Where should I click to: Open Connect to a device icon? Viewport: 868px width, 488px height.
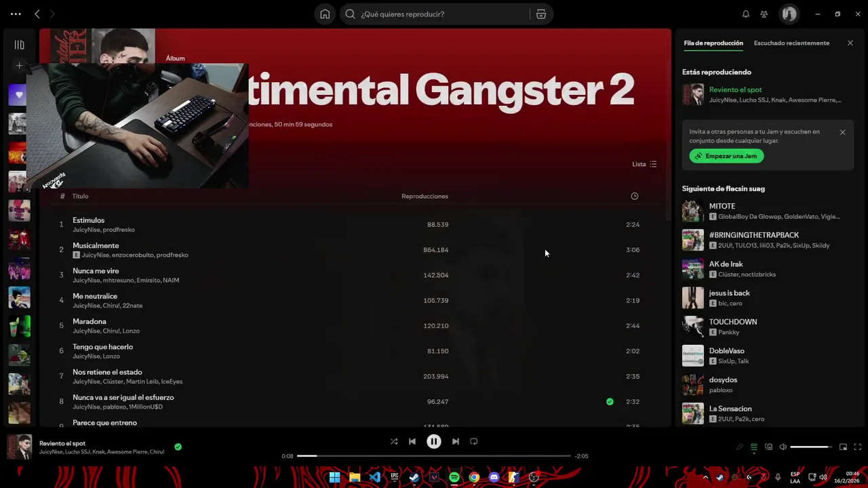click(x=768, y=447)
